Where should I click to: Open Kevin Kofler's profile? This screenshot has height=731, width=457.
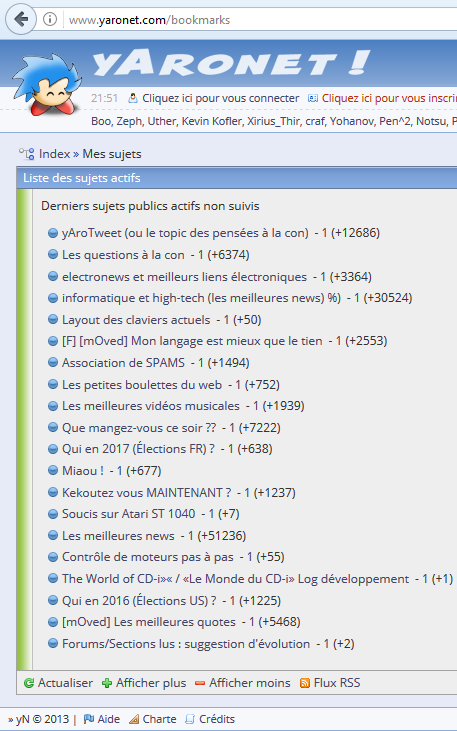[211, 121]
